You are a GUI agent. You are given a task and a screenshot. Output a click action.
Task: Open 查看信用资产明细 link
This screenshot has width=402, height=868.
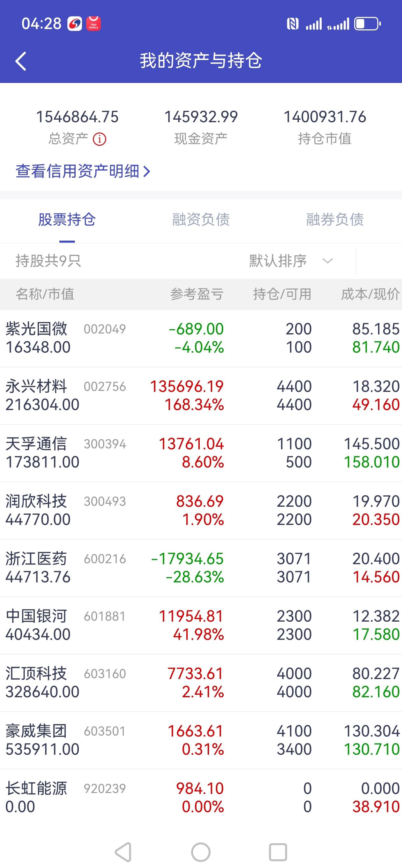[83, 171]
